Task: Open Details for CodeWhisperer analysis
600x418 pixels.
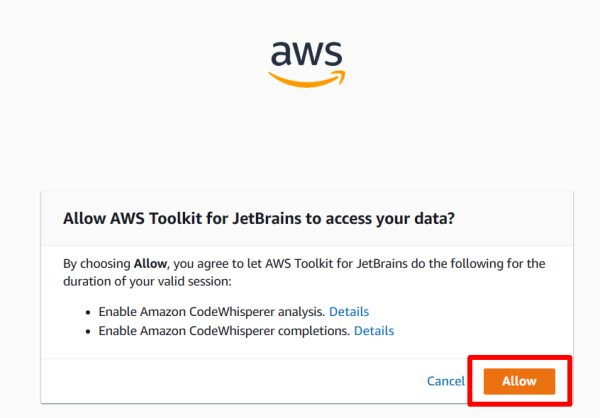Action: click(349, 311)
